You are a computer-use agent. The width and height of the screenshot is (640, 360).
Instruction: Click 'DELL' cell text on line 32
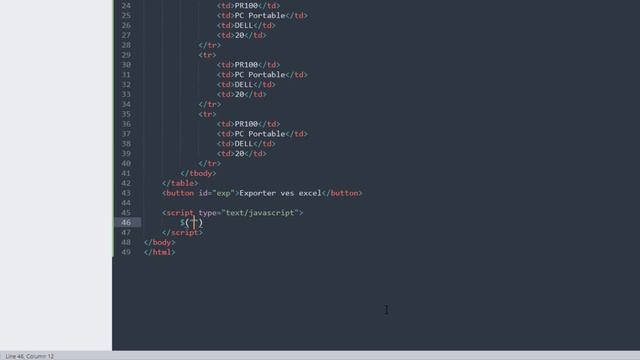(244, 84)
